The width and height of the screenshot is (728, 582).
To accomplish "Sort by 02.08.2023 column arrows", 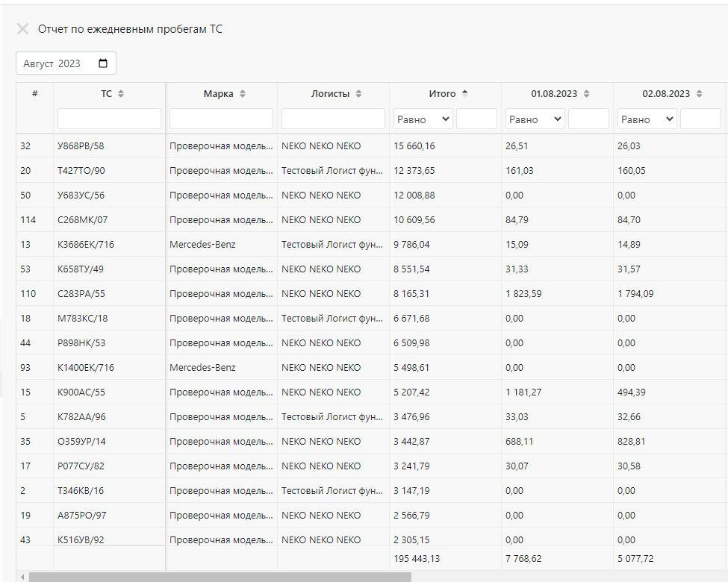I will [699, 94].
